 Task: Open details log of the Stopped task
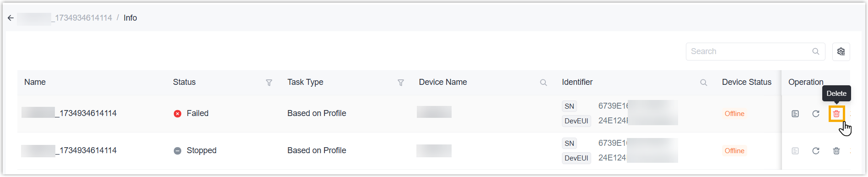(795, 151)
